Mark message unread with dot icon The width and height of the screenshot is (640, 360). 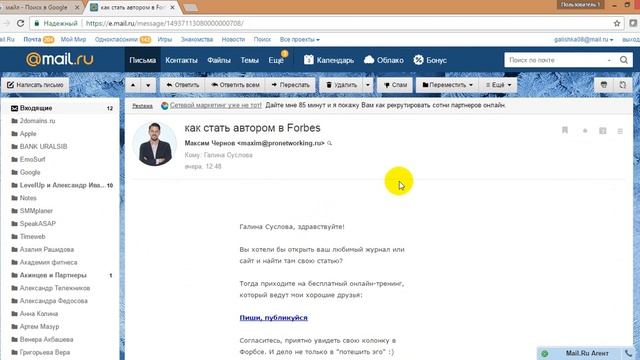585,131
